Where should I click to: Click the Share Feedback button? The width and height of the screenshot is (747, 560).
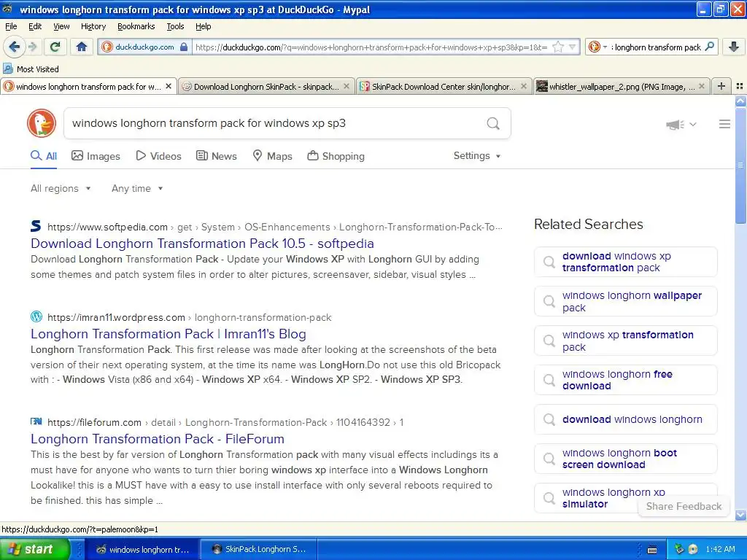pyautogui.click(x=684, y=506)
